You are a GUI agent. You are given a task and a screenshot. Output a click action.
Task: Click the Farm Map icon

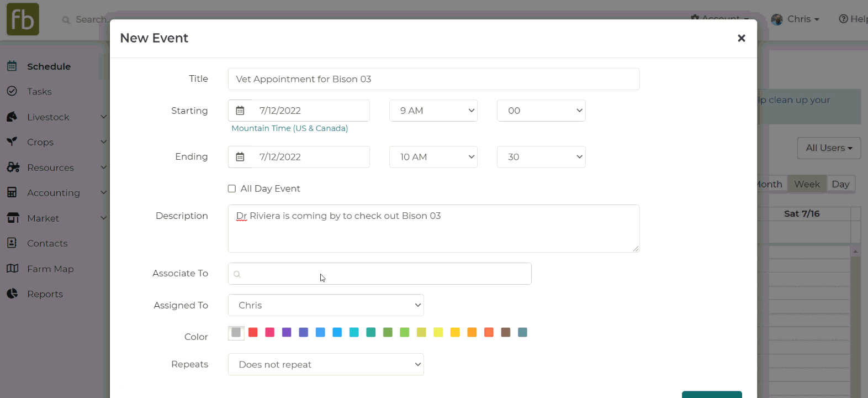pyautogui.click(x=12, y=269)
